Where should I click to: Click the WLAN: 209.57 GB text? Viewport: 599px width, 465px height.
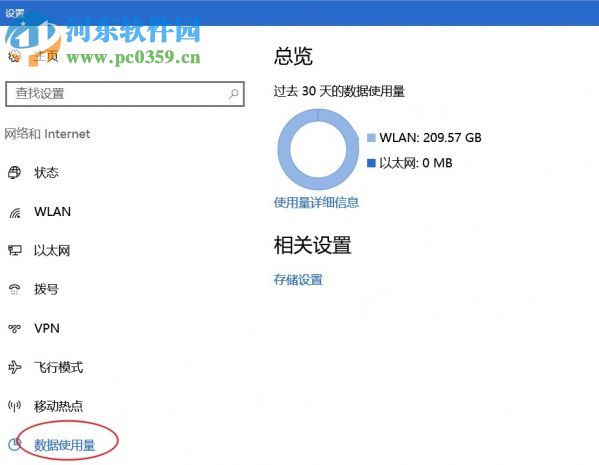click(431, 138)
